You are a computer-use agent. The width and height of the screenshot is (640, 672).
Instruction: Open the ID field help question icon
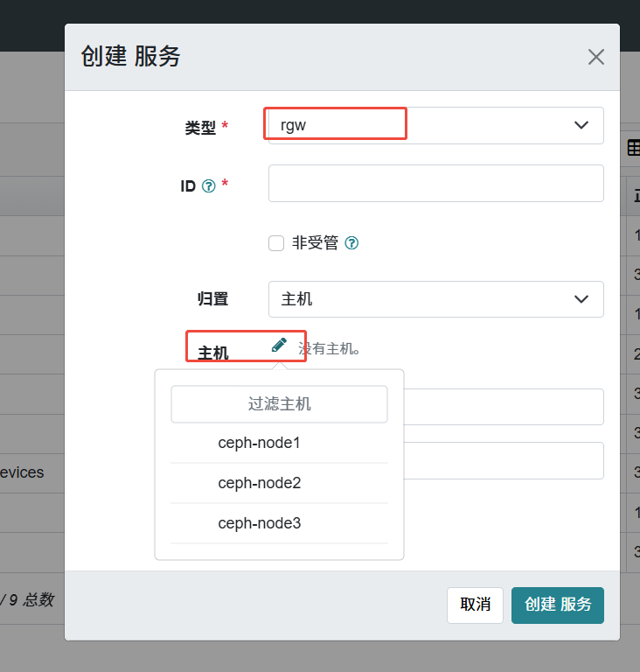209,186
